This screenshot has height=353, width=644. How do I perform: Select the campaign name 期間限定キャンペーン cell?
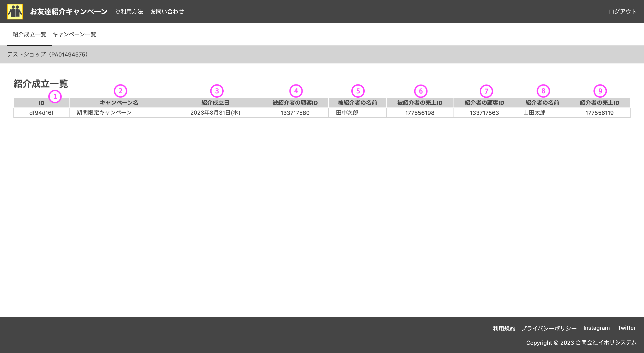pyautogui.click(x=104, y=113)
